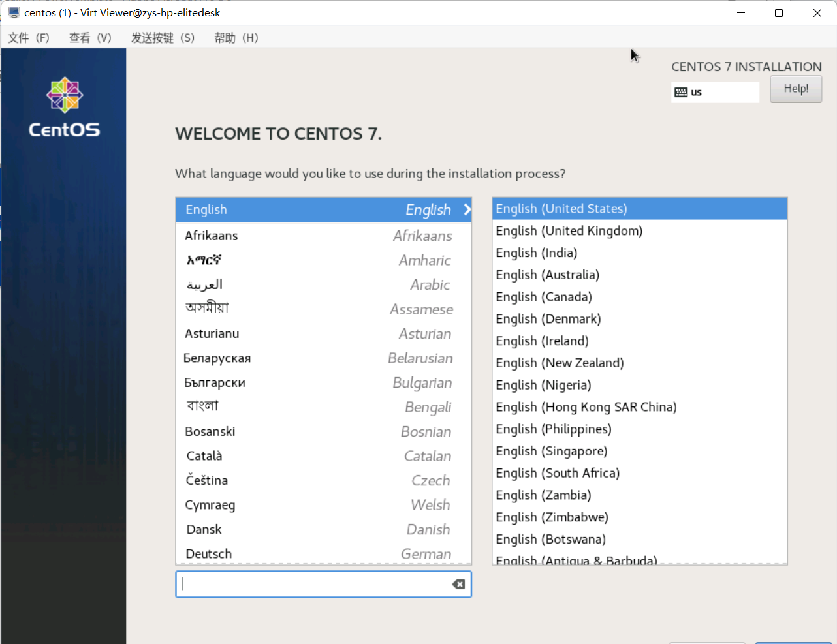Expand the English language chevron arrow
Screen dimensions: 837x644
(467, 209)
